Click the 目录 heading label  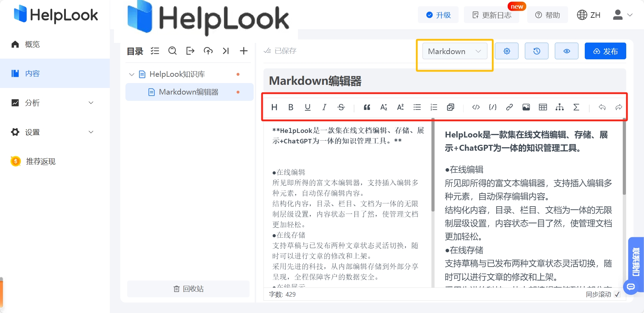(x=135, y=51)
